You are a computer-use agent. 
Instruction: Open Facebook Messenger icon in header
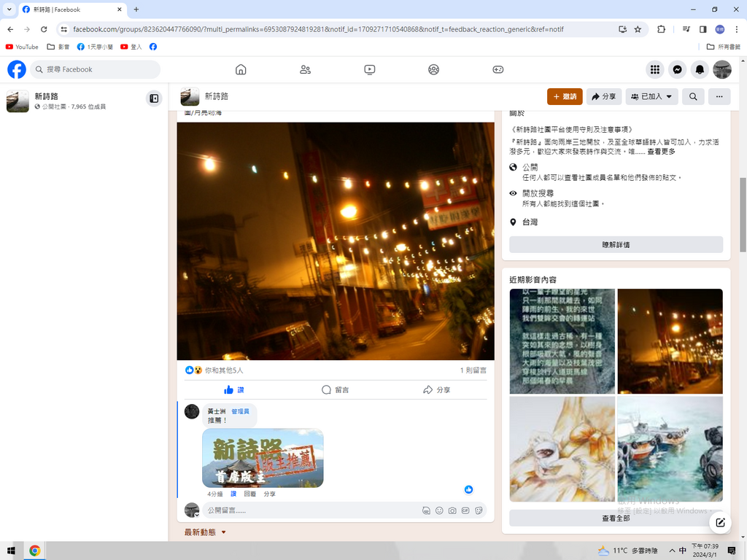tap(678, 69)
